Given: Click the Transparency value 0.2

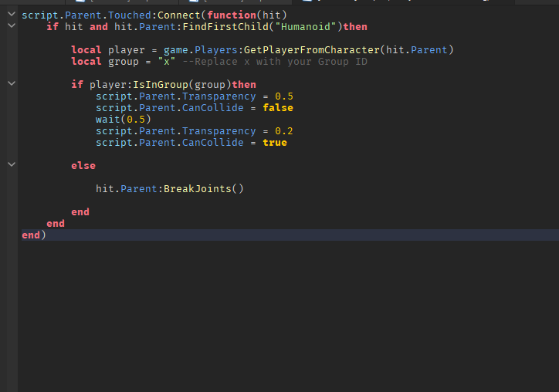Looking at the screenshot, I should click(283, 131).
